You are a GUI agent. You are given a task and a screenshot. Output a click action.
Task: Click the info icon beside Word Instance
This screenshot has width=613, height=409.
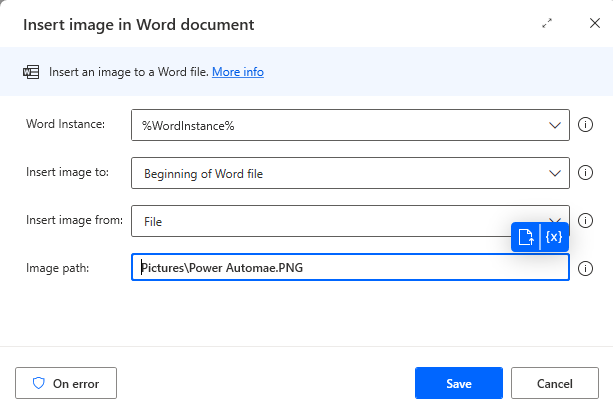tap(587, 126)
